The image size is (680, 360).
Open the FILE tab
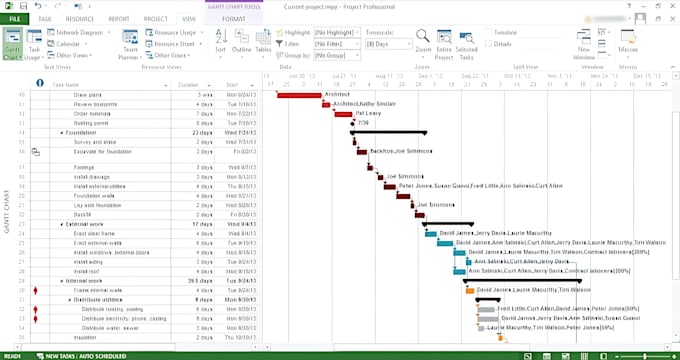(x=14, y=19)
